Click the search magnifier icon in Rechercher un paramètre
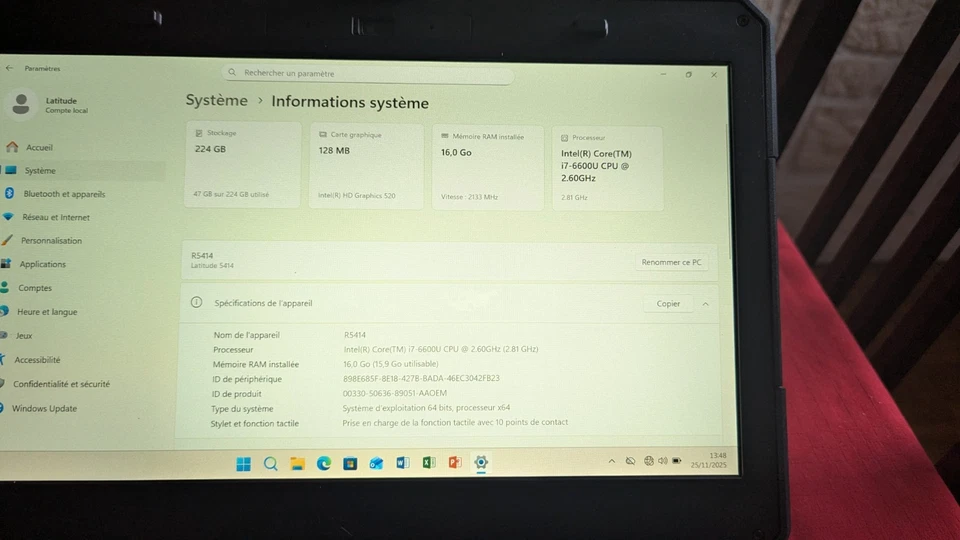Viewport: 960px width, 540px height. point(232,72)
